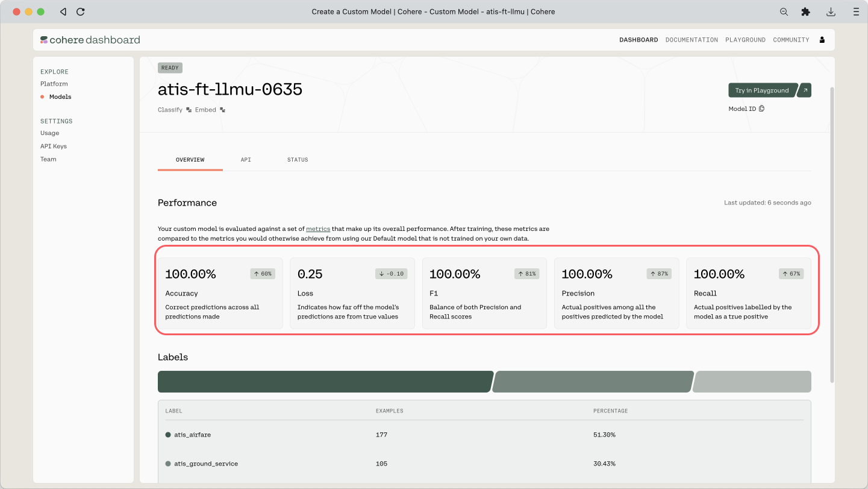
Task: Open Models in the sidebar
Action: [60, 96]
